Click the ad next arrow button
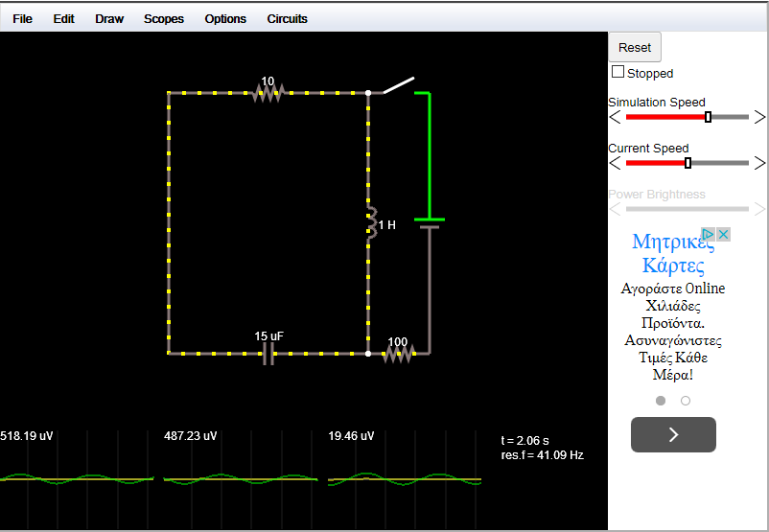769x532 pixels. click(x=673, y=435)
